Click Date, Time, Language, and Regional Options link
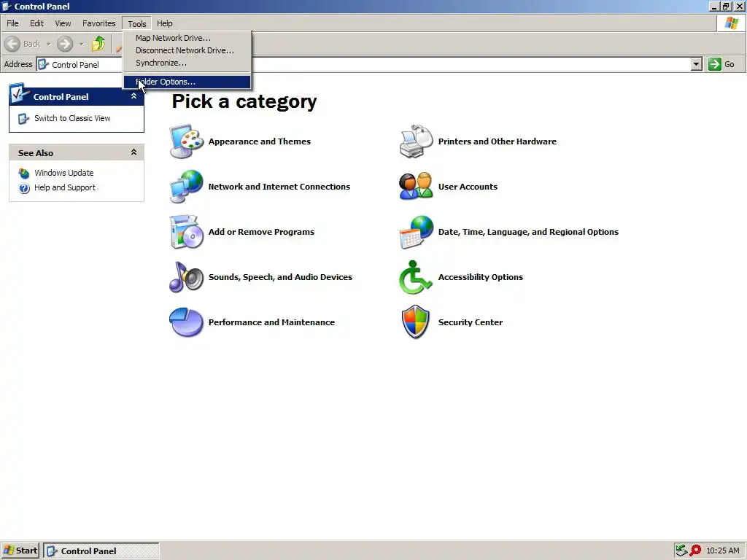Screen dimensions: 747x560 click(x=528, y=232)
